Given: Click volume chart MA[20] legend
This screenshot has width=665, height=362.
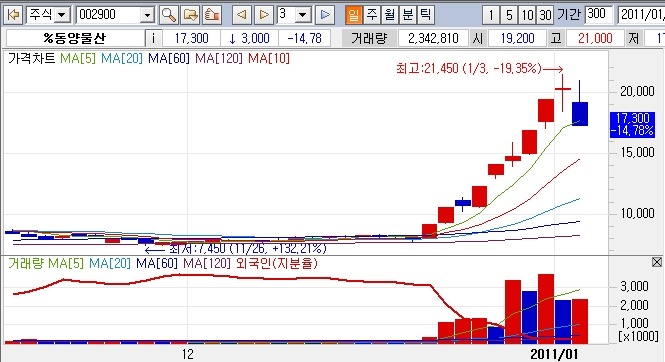Looking at the screenshot, I should 110,263.
